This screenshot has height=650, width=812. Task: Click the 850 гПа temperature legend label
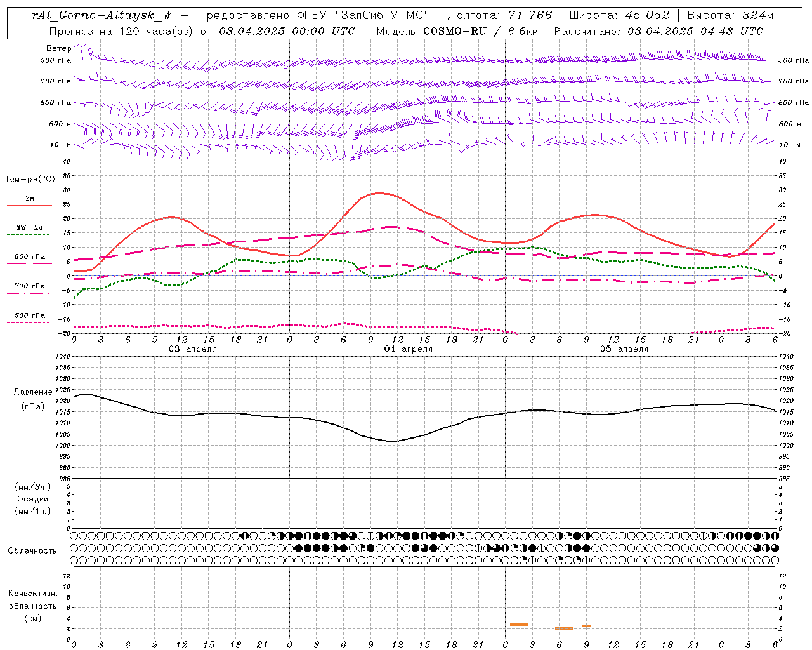(x=29, y=256)
